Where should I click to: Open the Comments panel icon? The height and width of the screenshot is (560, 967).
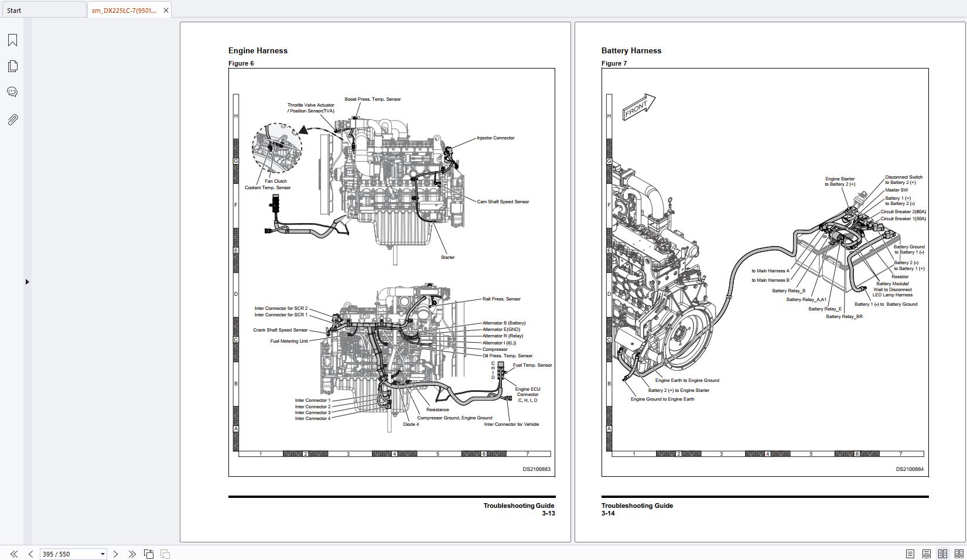[12, 92]
